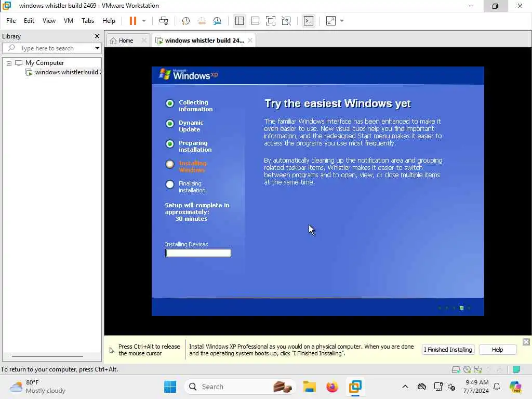
Task: Click the teal message log icon
Action: click(516, 369)
